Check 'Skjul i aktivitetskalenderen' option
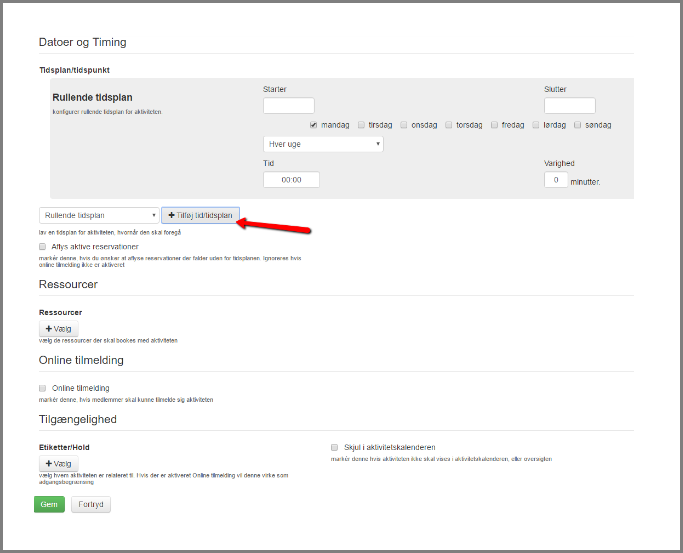Screen dimensions: 683x553 (x=335, y=447)
